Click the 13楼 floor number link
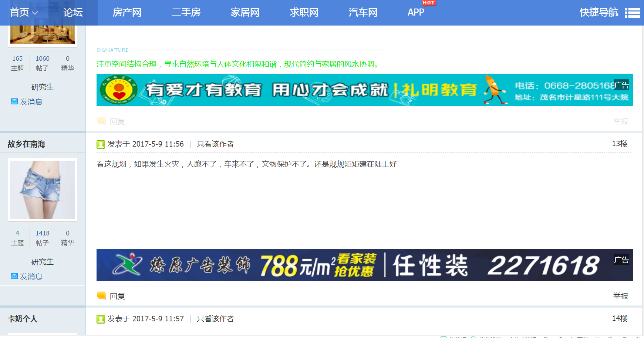This screenshot has width=644, height=338. point(620,144)
